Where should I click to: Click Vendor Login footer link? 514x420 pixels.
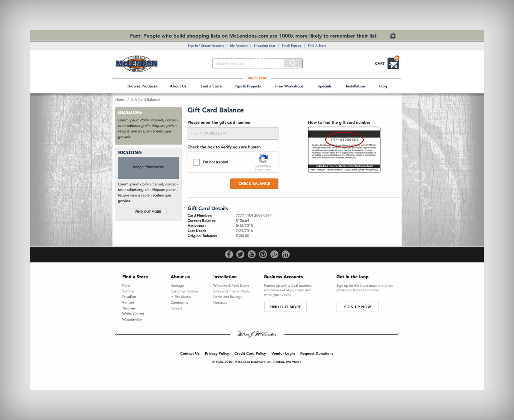[283, 354]
